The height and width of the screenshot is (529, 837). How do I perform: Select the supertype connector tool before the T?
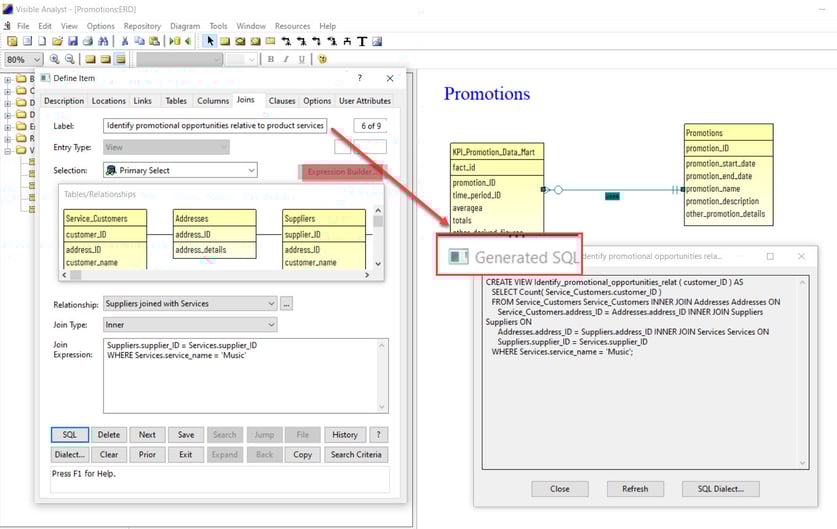[347, 41]
